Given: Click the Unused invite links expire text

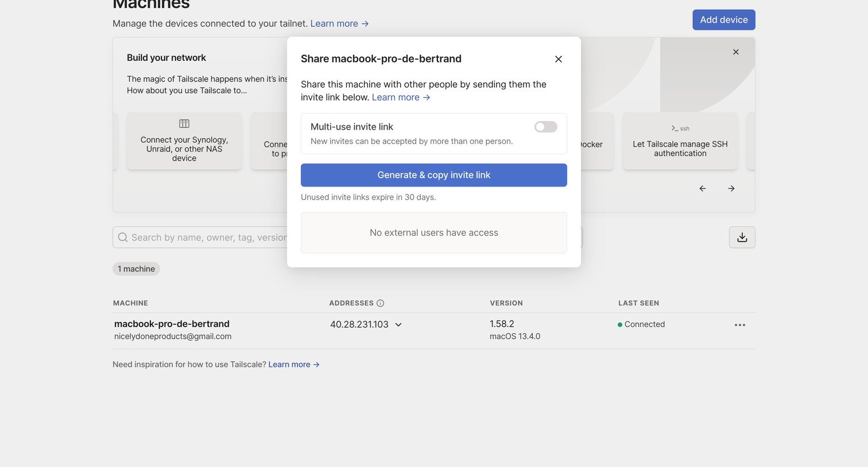Looking at the screenshot, I should [369, 197].
